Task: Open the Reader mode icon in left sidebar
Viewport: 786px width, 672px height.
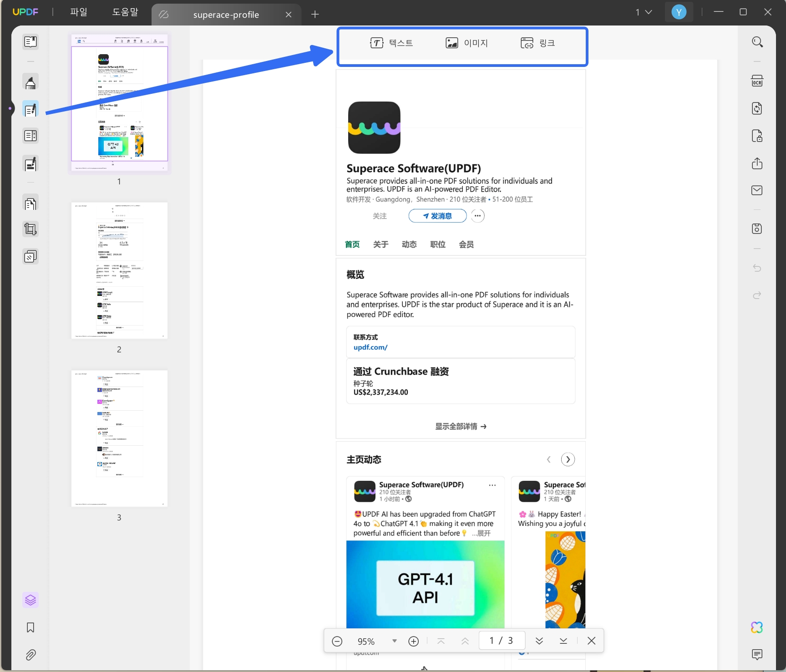Action: [30, 42]
